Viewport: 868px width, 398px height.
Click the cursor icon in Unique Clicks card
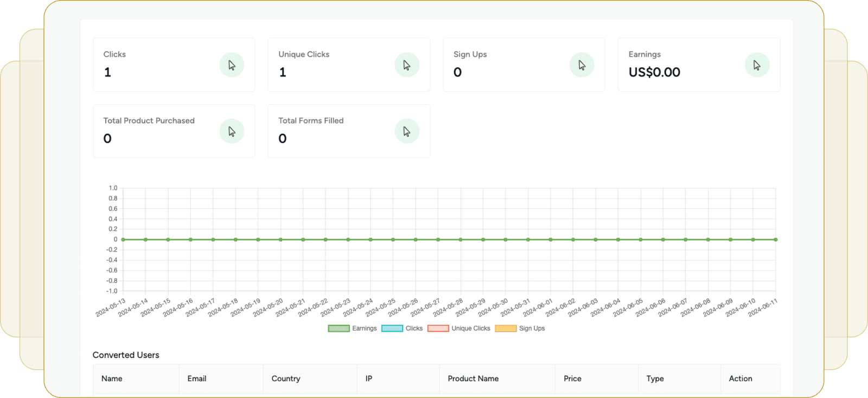coord(407,65)
